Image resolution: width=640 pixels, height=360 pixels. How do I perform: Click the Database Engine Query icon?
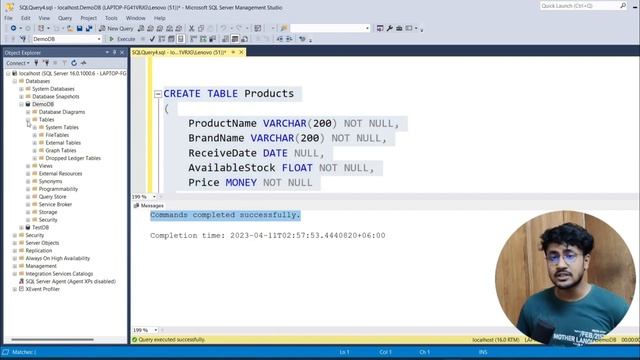pos(141,28)
